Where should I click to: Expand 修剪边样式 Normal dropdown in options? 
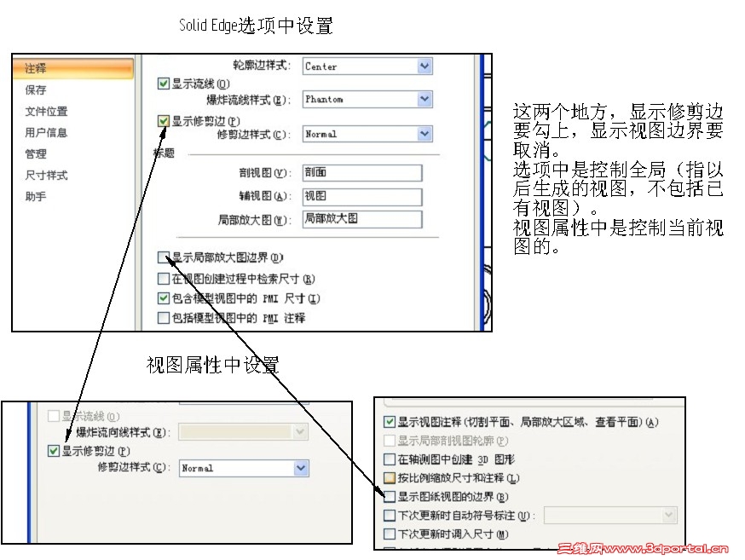(424, 134)
